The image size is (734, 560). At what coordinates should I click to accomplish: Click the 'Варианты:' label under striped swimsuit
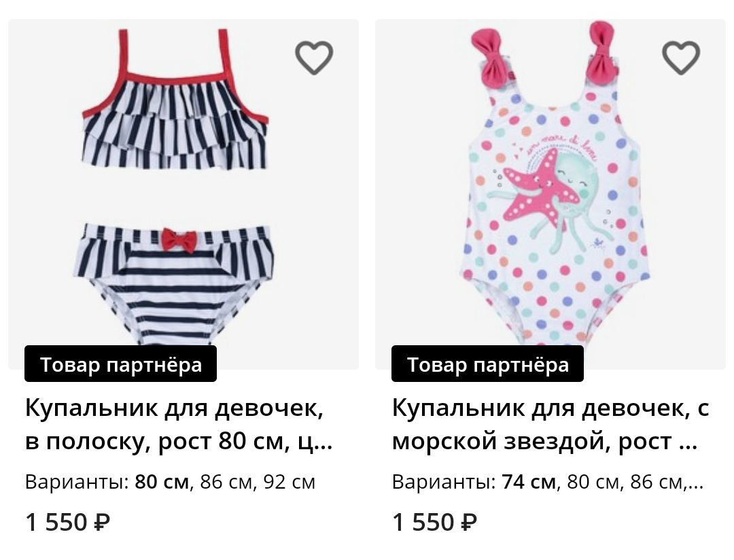[x=77, y=482]
